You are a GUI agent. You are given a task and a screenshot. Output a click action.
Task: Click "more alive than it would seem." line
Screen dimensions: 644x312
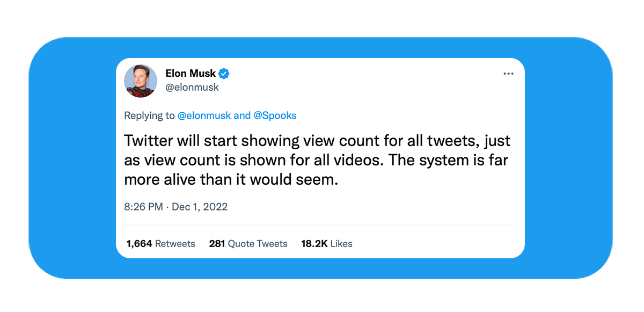(x=231, y=179)
